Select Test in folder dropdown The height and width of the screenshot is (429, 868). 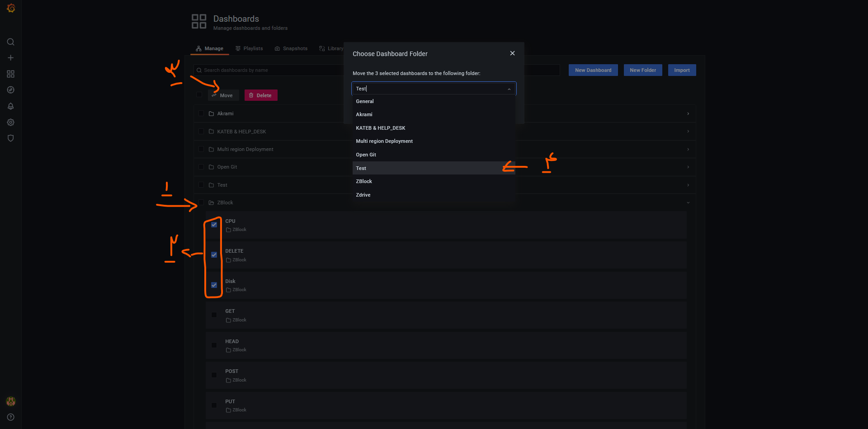click(434, 168)
